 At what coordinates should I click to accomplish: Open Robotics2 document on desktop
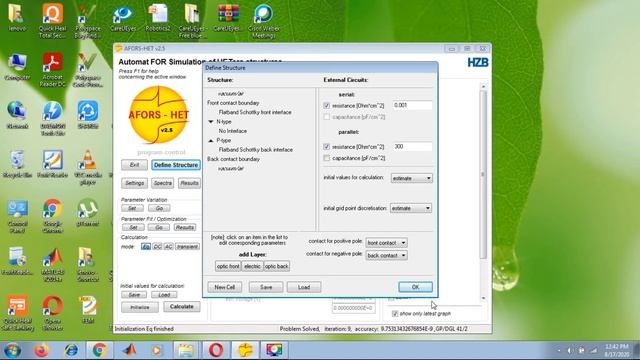158,18
